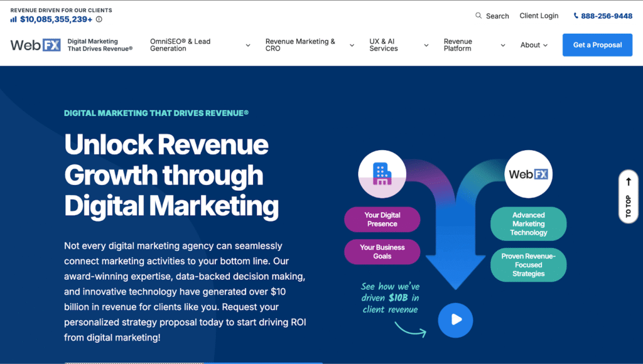Click the info icon next to $10,085,355,239+
The width and height of the screenshot is (643, 364).
[x=99, y=19]
